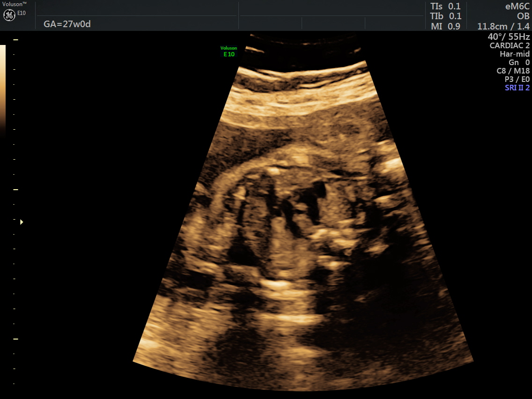532x399 pixels.
Task: Click the OB application label
Action: pos(523,16)
